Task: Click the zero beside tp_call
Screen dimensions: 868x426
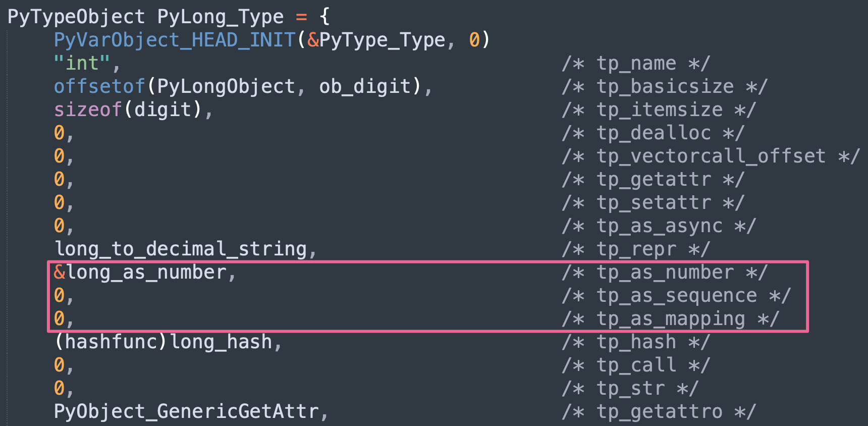Action: [x=60, y=365]
